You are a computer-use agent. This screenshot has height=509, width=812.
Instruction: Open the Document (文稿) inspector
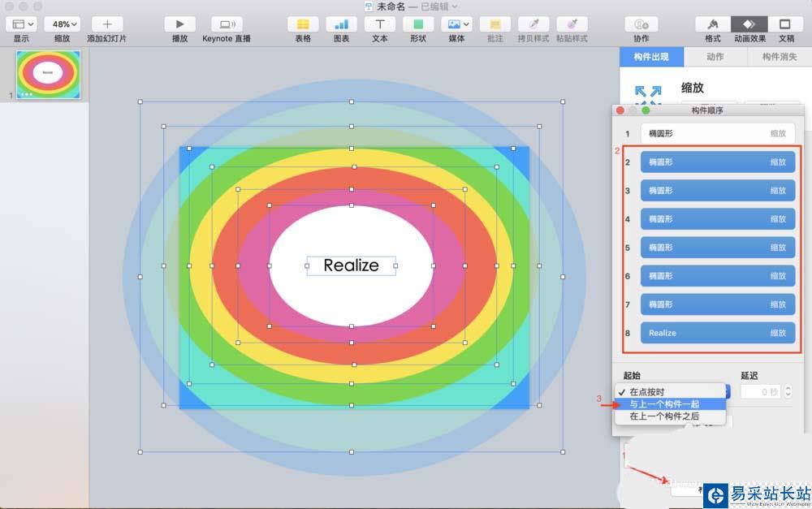785,24
